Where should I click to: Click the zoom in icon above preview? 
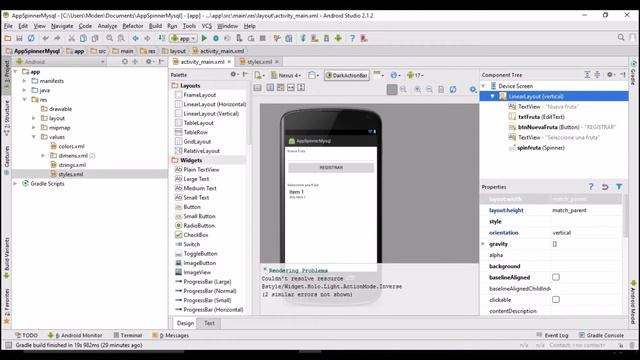[x=418, y=89]
